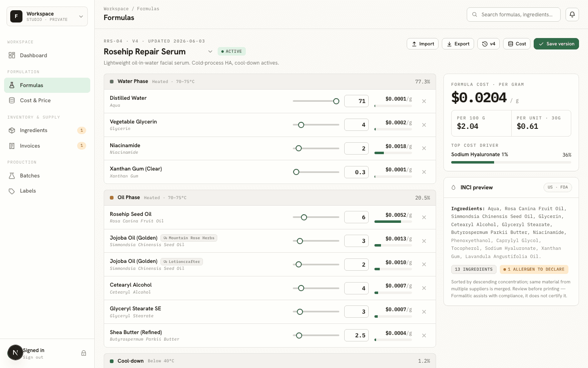The height and width of the screenshot is (368, 588).
Task: Click the Shea Butter amount field 2.5
Action: 356,335
